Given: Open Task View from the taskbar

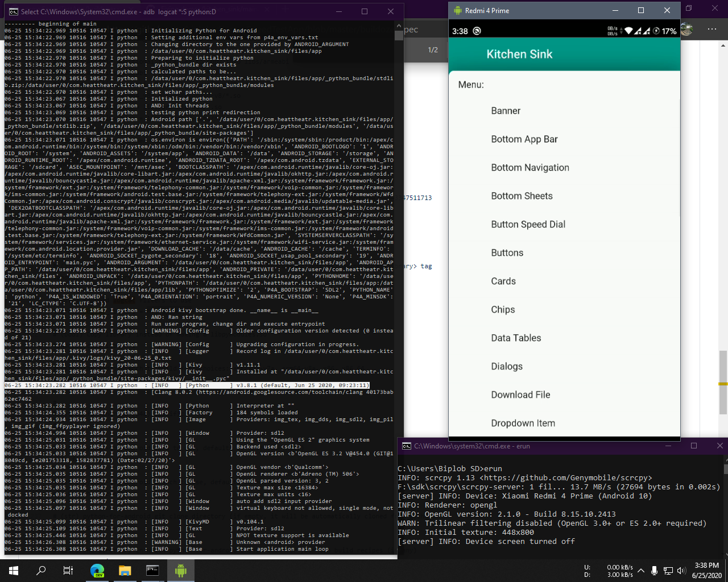Looking at the screenshot, I should click(x=67, y=569).
